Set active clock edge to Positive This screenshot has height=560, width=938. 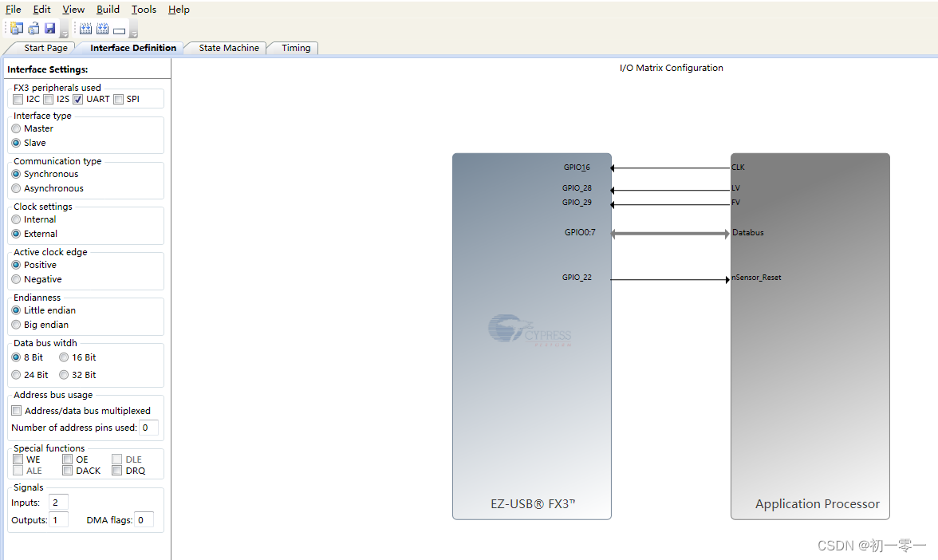(16, 265)
